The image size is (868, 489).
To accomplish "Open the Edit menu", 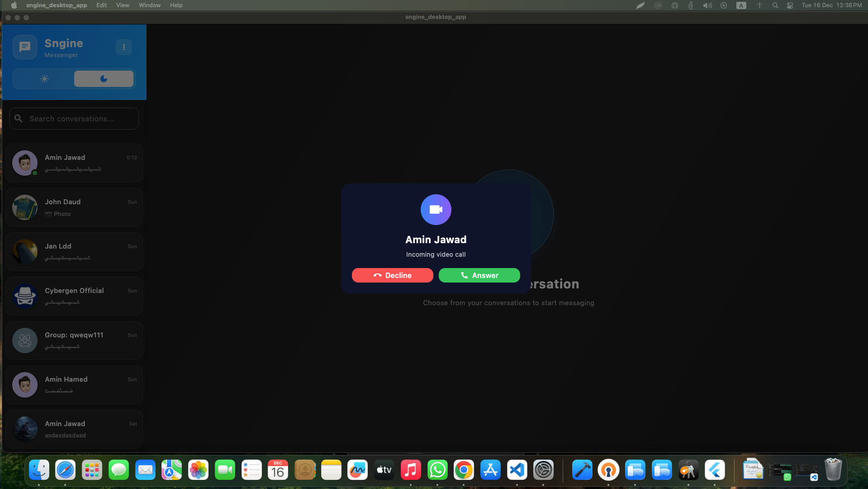I will coord(101,5).
